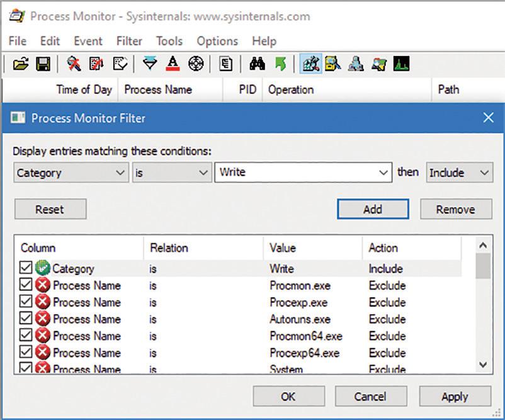The image size is (505, 420).
Task: Click the filter list scrollbar thumb
Action: point(483,266)
